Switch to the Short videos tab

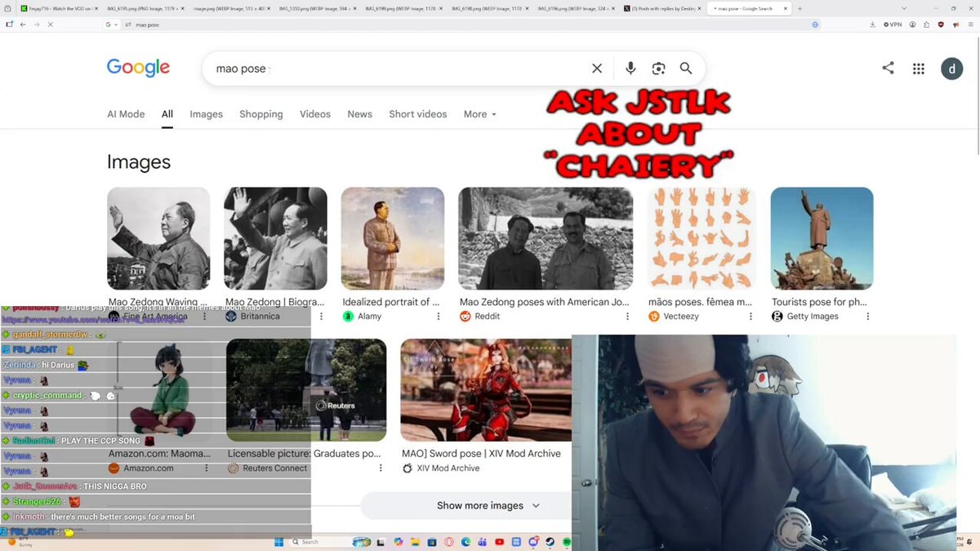click(x=417, y=114)
